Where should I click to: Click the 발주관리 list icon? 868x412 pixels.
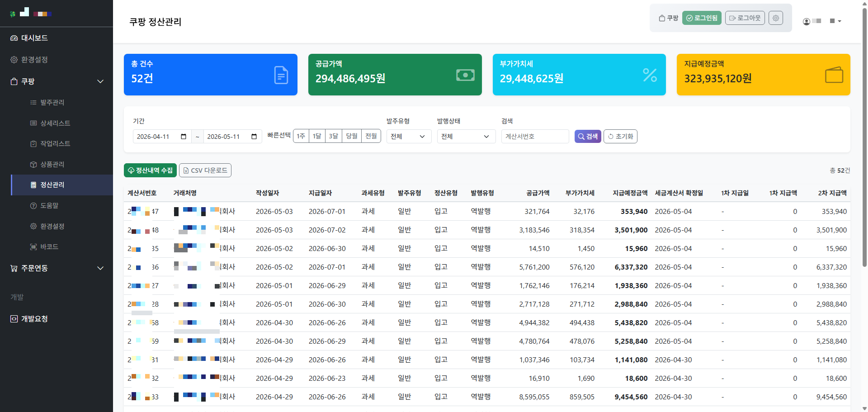pyautogui.click(x=33, y=103)
